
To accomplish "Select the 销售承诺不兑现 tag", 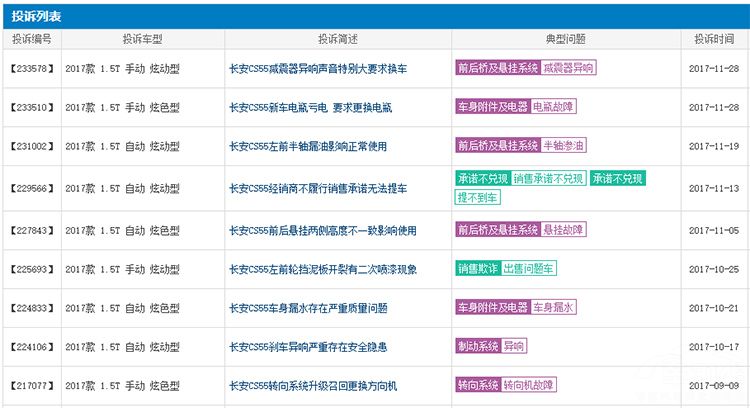I will click(548, 178).
